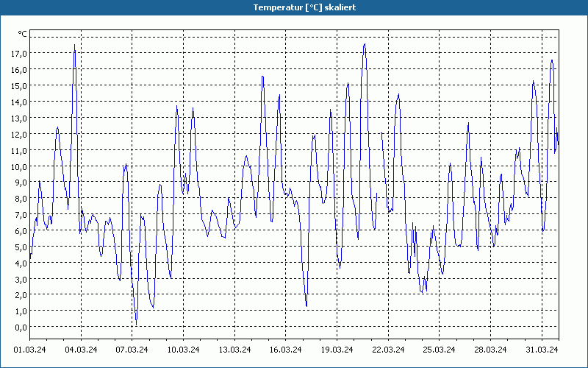Click the 16,0 y-axis label
The width and height of the screenshot is (588, 368).
(x=19, y=69)
